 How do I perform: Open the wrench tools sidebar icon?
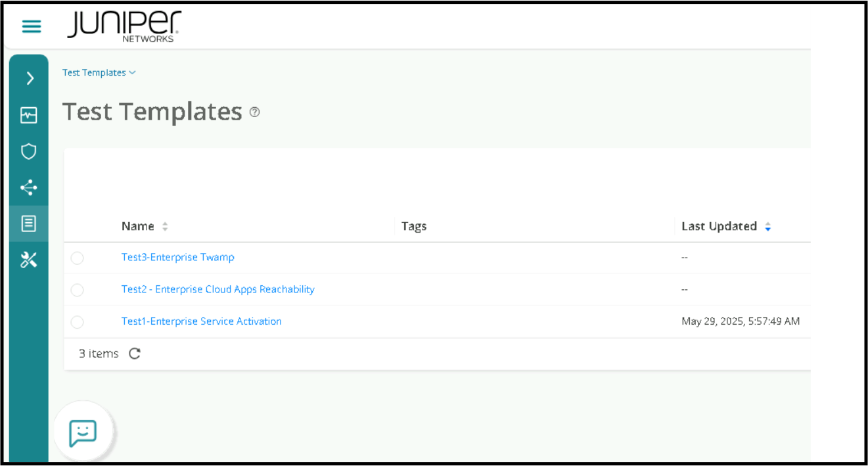29,260
